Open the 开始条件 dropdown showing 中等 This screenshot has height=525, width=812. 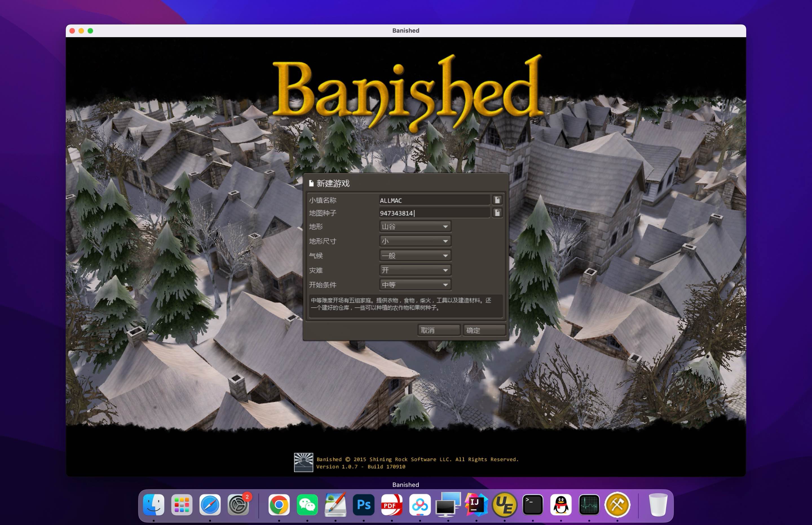[415, 285]
